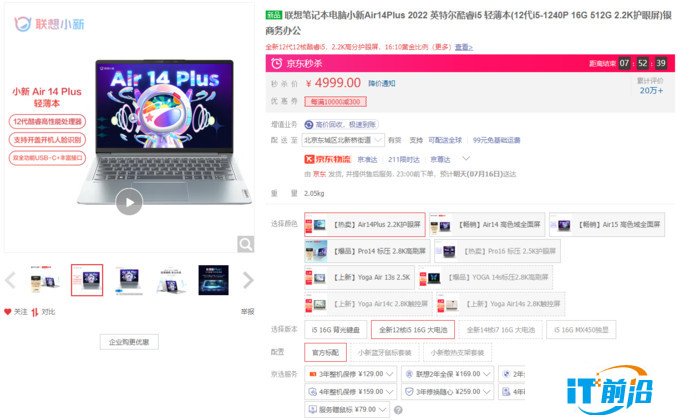Screen dimensions: 700x420
Task: Click the 降价通知 price alert link
Action: 382,83
